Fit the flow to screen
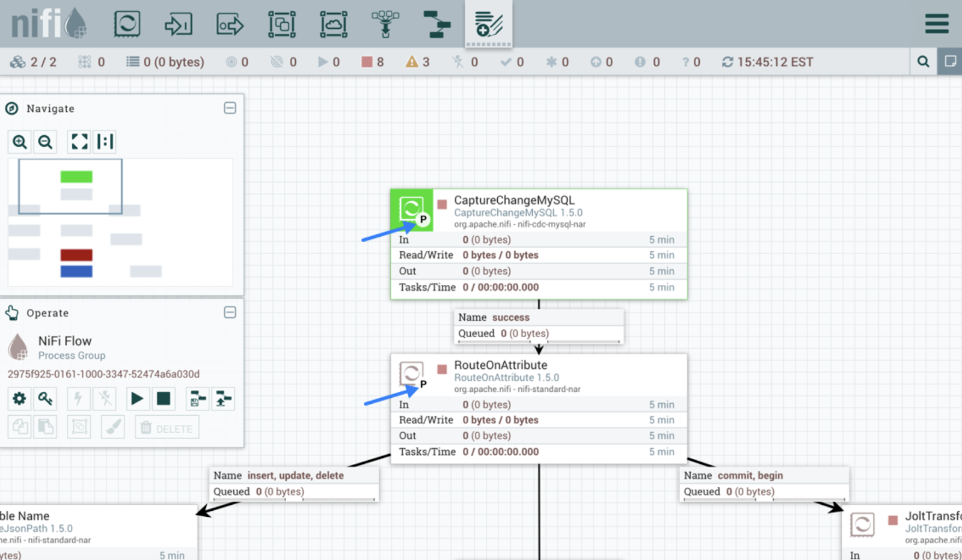Screen dimensions: 962x560 [x=79, y=142]
